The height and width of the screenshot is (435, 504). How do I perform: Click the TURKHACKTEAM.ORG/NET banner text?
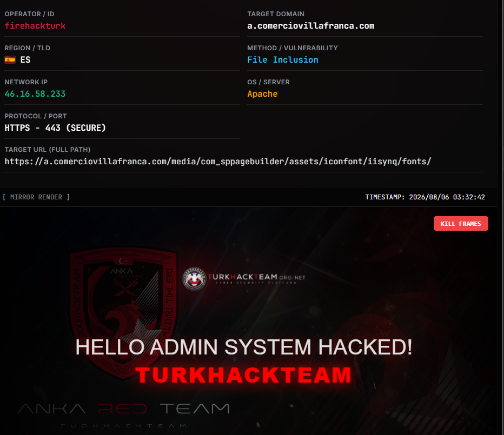[x=256, y=277]
